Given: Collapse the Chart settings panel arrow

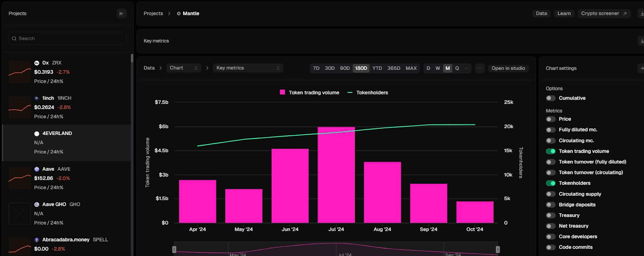Looking at the screenshot, I should click(642, 68).
